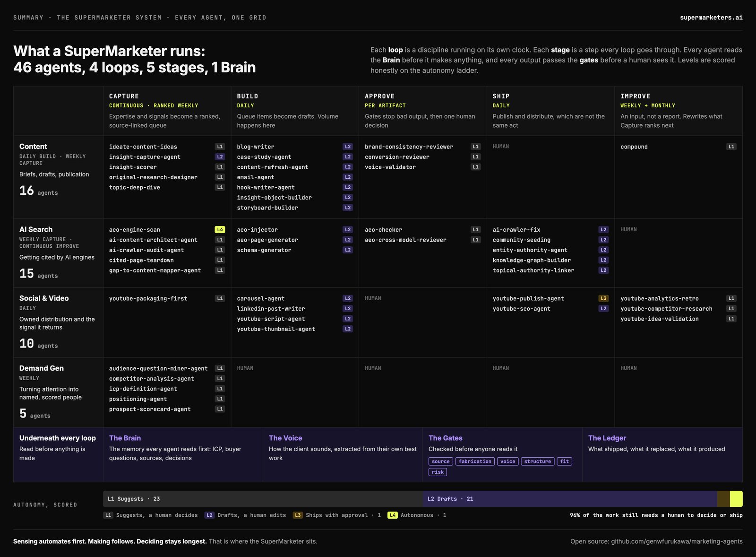This screenshot has height=557, width=756.
Task: Select the Demand Gen loop row heading
Action: pos(42,368)
